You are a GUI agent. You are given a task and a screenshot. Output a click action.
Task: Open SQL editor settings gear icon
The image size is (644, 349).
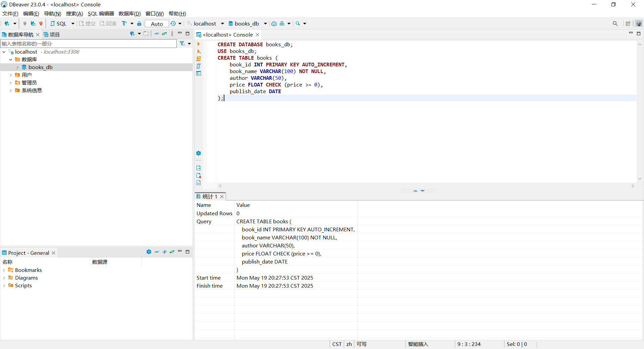pos(199,153)
